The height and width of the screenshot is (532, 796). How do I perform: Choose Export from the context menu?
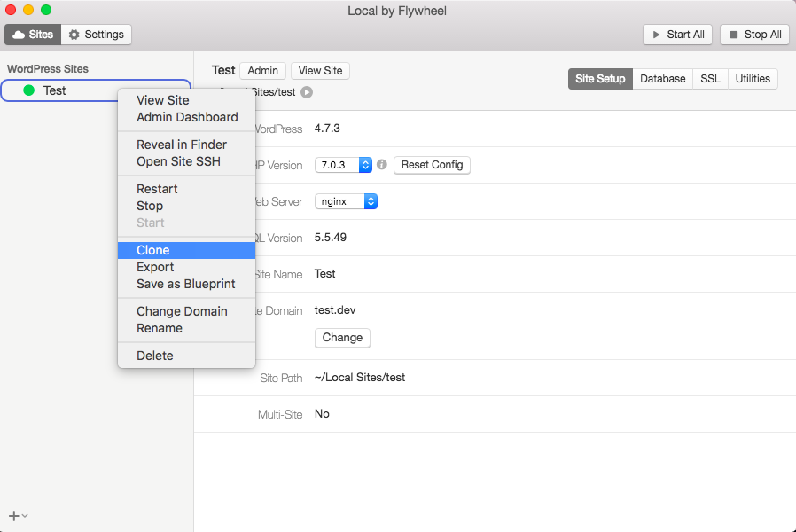[x=186, y=267]
